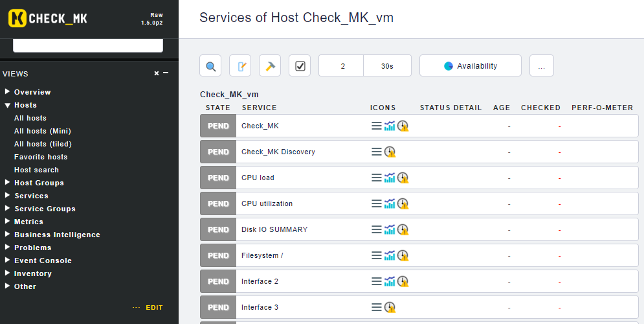Image resolution: width=644 pixels, height=324 pixels.
Task: Click the hammer commands icon
Action: [270, 65]
